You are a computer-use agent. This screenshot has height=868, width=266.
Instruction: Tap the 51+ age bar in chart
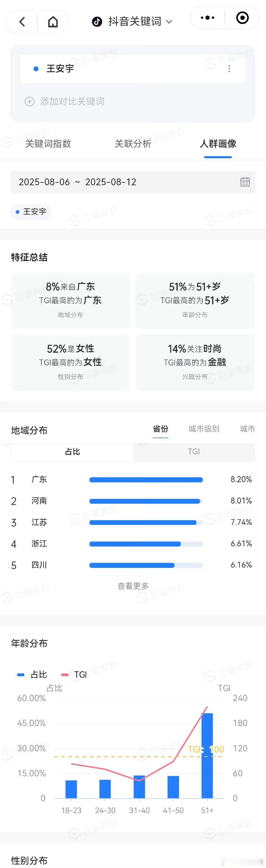pyautogui.click(x=207, y=755)
